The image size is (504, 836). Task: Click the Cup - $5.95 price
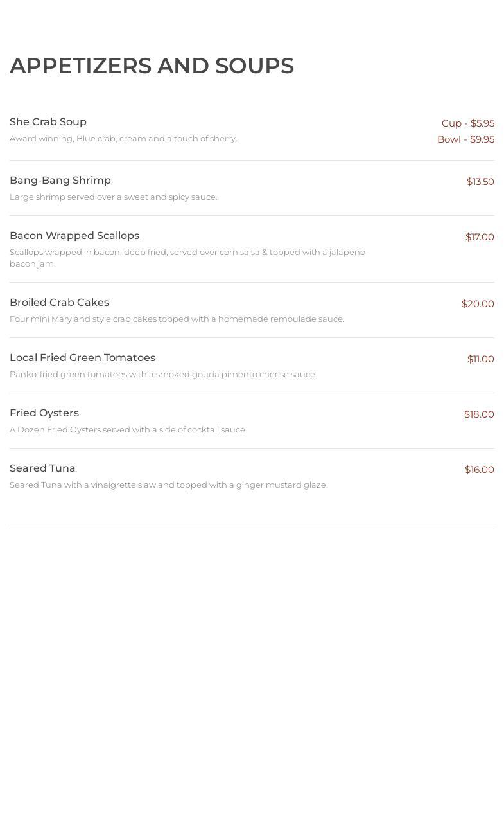(x=467, y=123)
